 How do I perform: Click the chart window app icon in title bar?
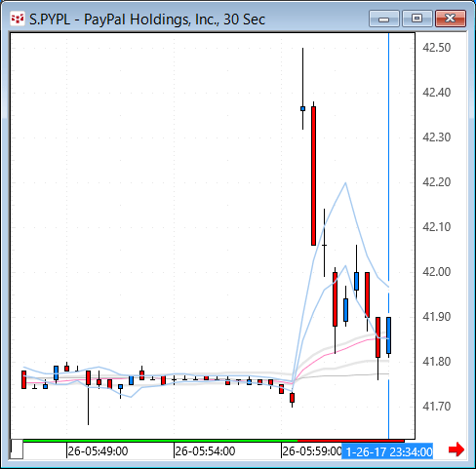click(18, 19)
